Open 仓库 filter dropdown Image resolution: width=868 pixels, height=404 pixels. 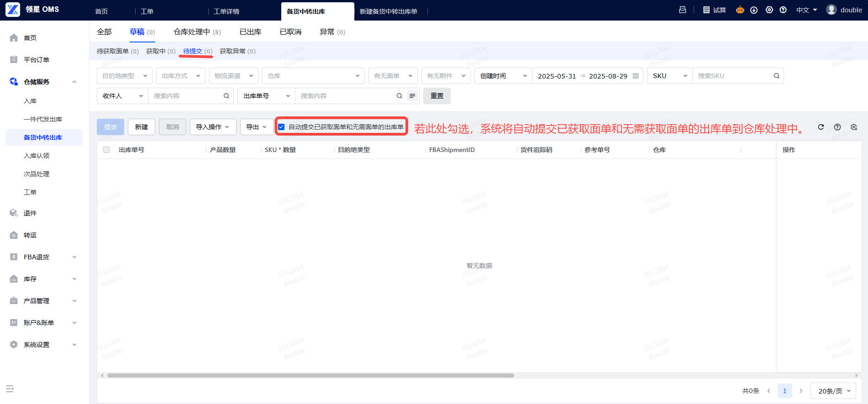(313, 76)
